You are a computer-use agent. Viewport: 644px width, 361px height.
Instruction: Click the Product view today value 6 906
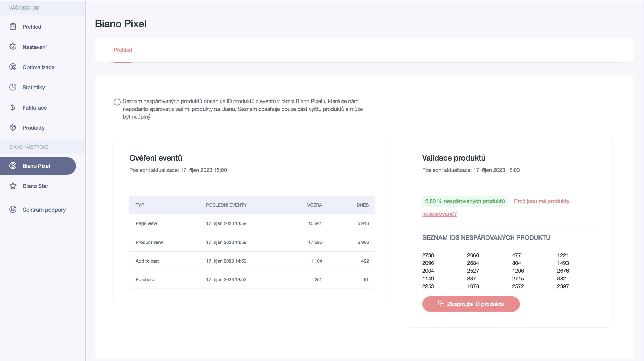click(x=363, y=242)
